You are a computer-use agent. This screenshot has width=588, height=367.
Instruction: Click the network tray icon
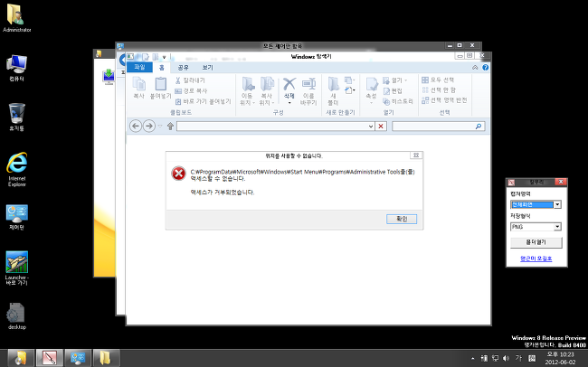[x=495, y=358]
